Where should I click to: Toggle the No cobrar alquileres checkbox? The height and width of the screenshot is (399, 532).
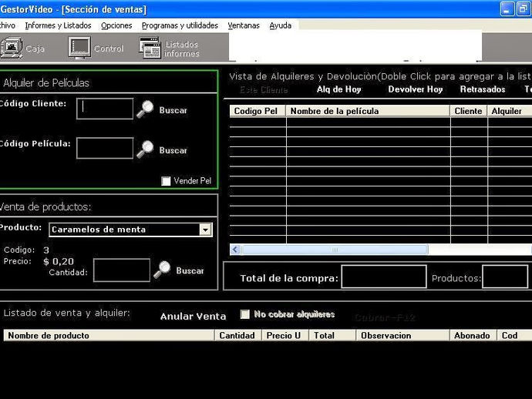pos(244,314)
